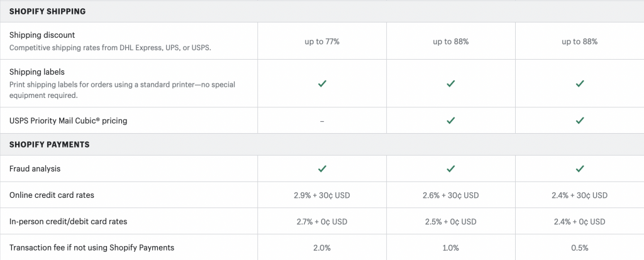Click the Shipping discount row label
This screenshot has height=260, width=644.
42,35
